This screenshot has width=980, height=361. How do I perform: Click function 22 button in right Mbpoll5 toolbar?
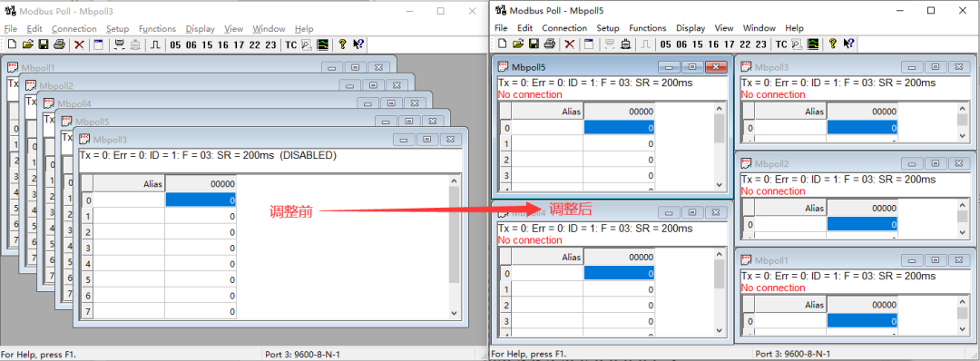[x=745, y=44]
